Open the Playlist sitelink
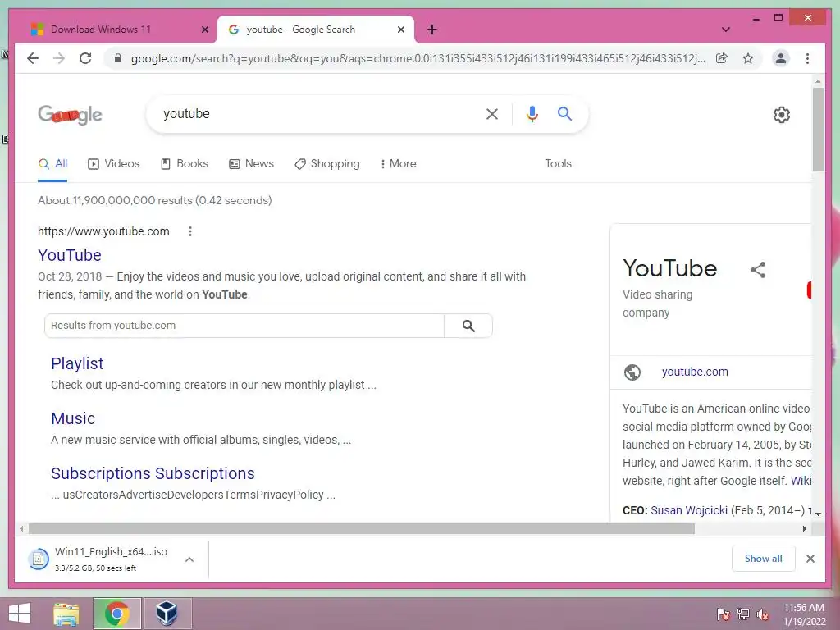The height and width of the screenshot is (630, 840). 77,363
